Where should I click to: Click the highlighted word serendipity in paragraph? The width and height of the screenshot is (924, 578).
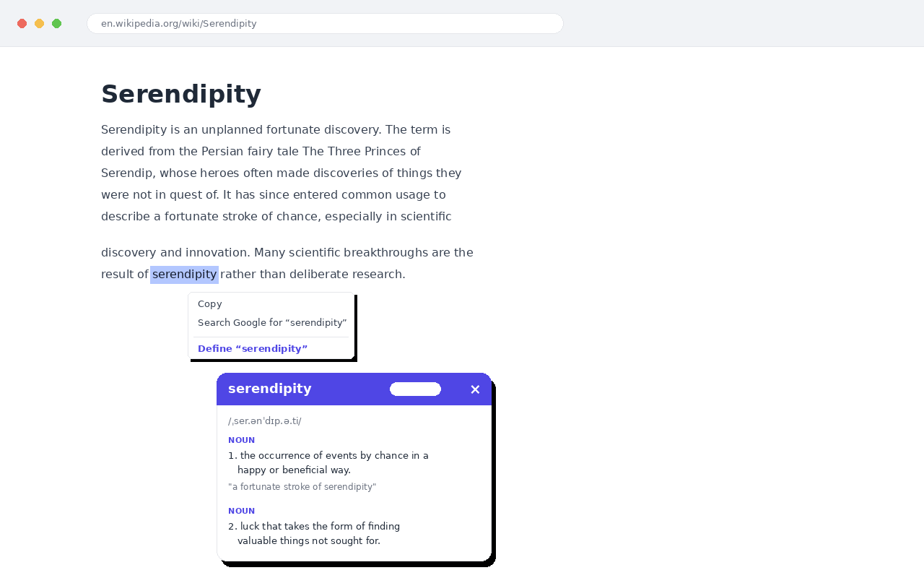(x=184, y=275)
